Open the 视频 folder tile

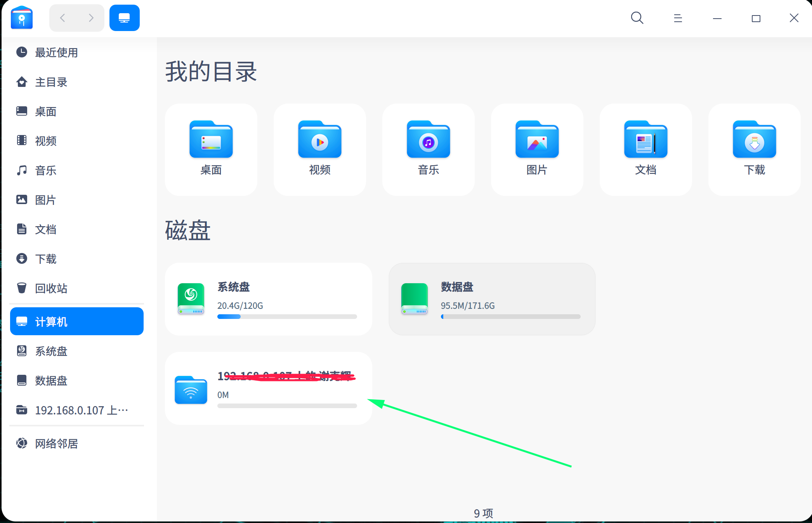tap(319, 149)
